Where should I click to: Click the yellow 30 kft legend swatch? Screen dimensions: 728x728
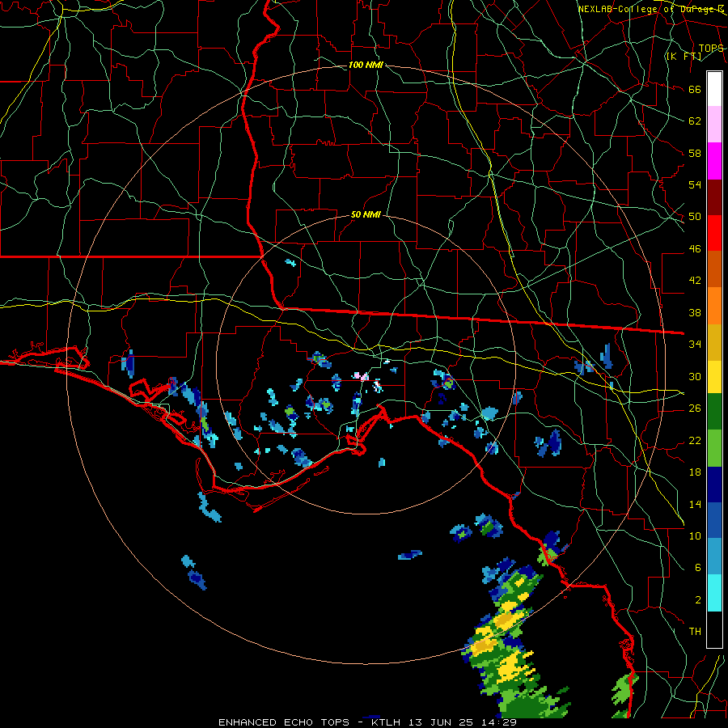[714, 376]
